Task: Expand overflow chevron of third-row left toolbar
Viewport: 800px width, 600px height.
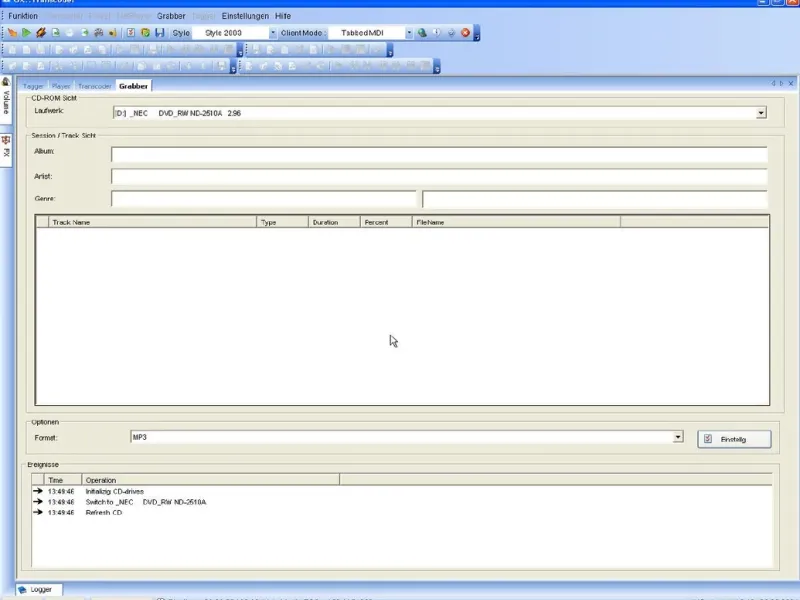Action: click(233, 66)
